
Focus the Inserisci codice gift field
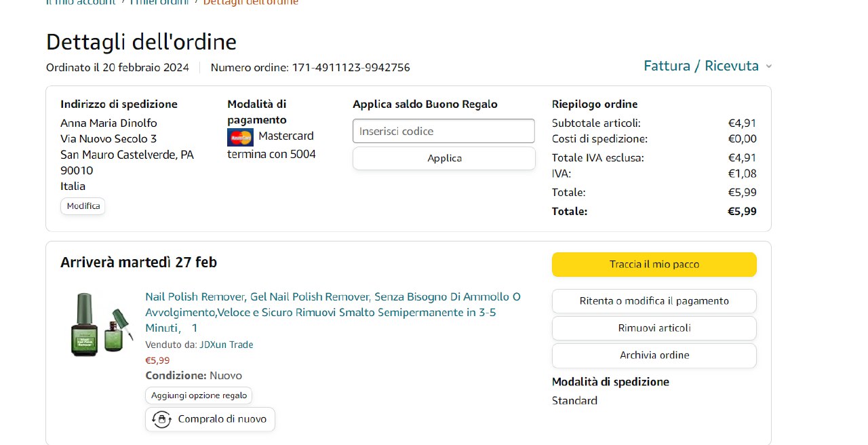(443, 131)
